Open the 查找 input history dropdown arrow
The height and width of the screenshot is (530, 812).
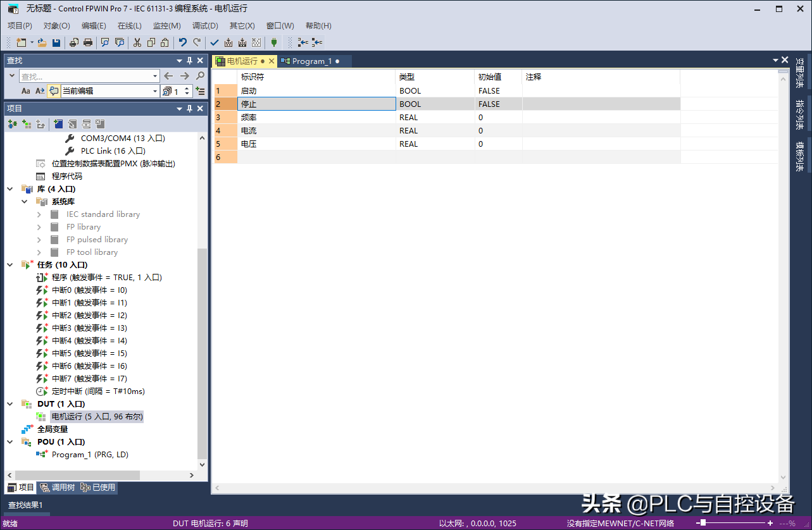pyautogui.click(x=155, y=76)
